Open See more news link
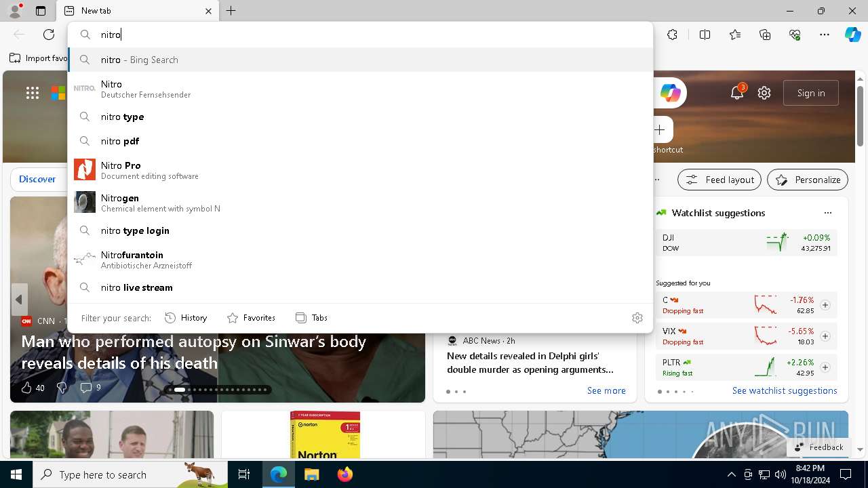 tap(606, 390)
